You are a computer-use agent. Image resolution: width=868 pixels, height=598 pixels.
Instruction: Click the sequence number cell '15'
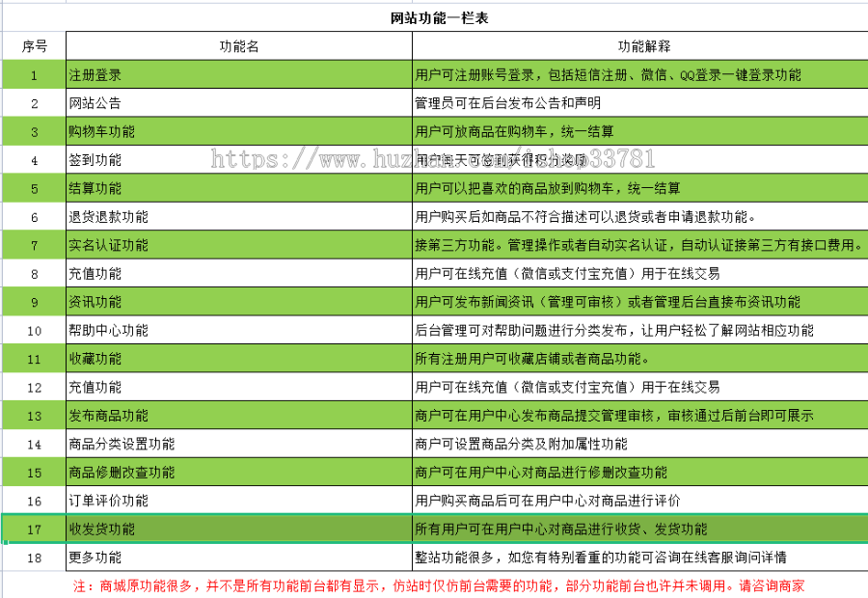(x=35, y=473)
